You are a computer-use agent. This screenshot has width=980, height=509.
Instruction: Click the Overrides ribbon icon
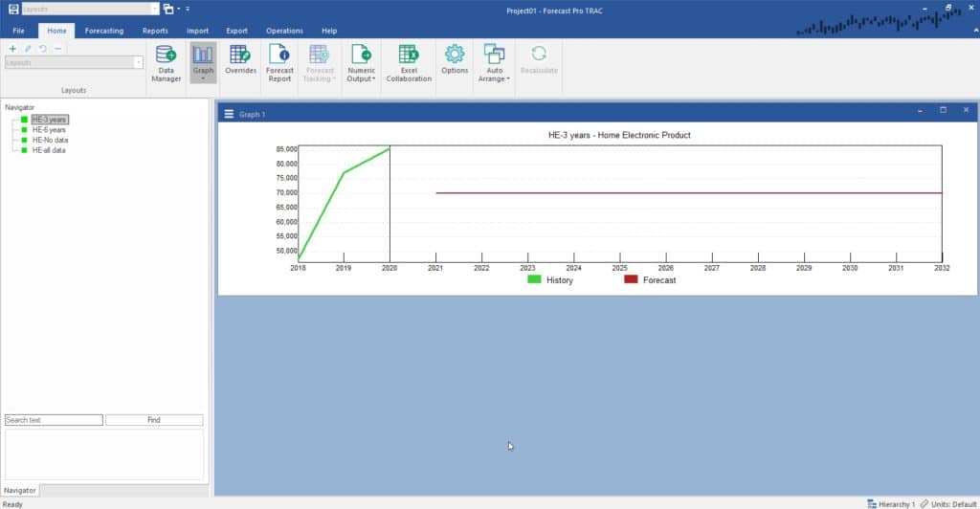coord(240,60)
